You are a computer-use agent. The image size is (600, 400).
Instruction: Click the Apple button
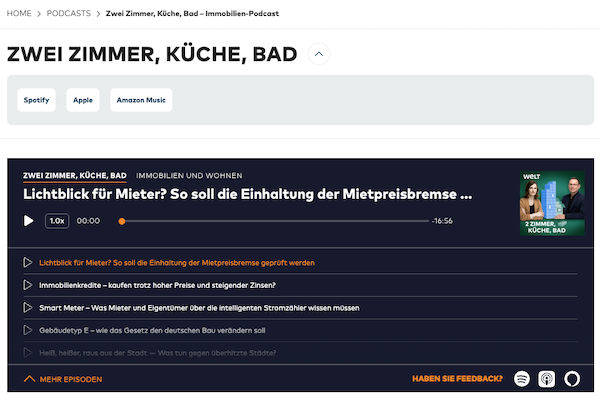point(83,100)
